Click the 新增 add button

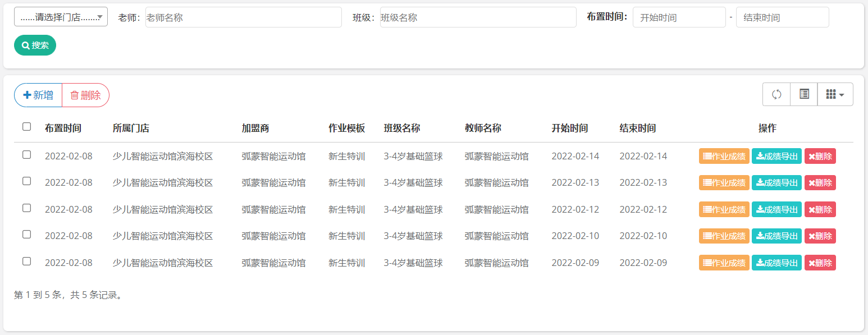click(x=38, y=95)
